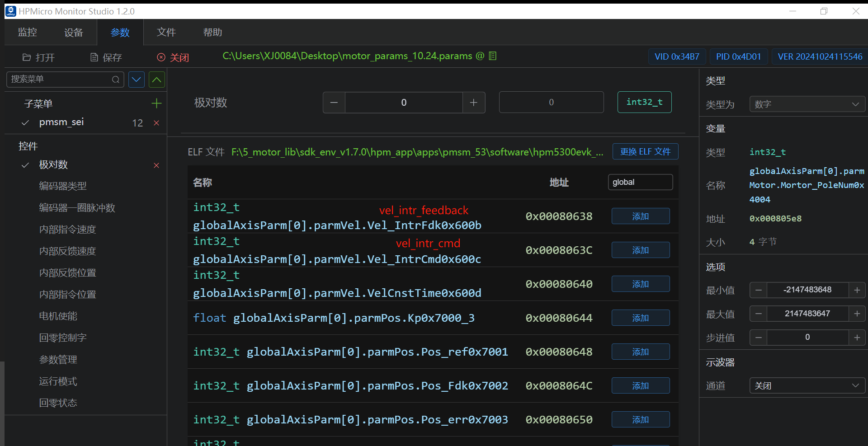Viewport: 868px width, 446px height.
Task: Add parmPos.Kp0x7000_3 variable
Action: coord(641,318)
